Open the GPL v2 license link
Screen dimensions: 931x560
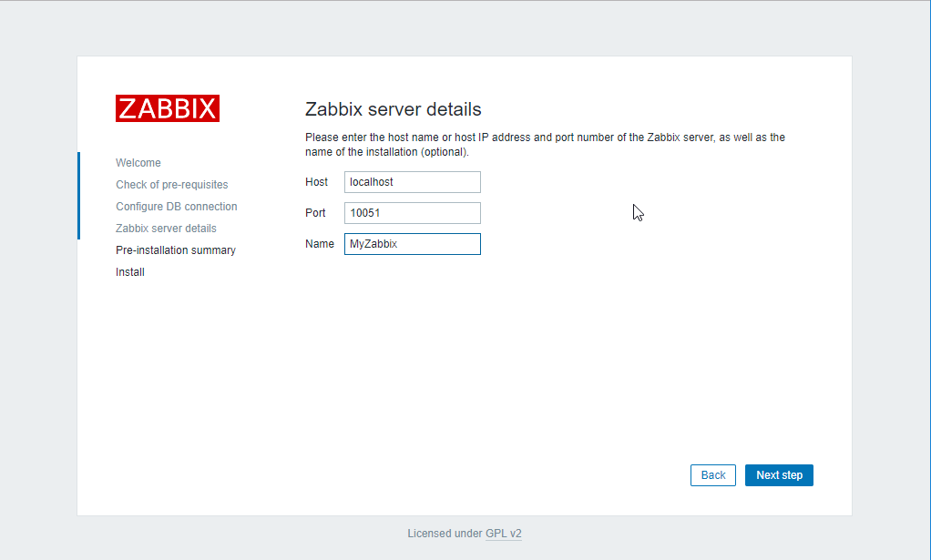[x=504, y=534]
